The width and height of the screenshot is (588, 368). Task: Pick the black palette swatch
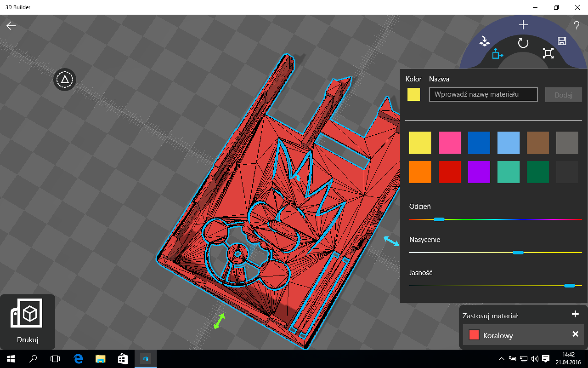point(567,172)
